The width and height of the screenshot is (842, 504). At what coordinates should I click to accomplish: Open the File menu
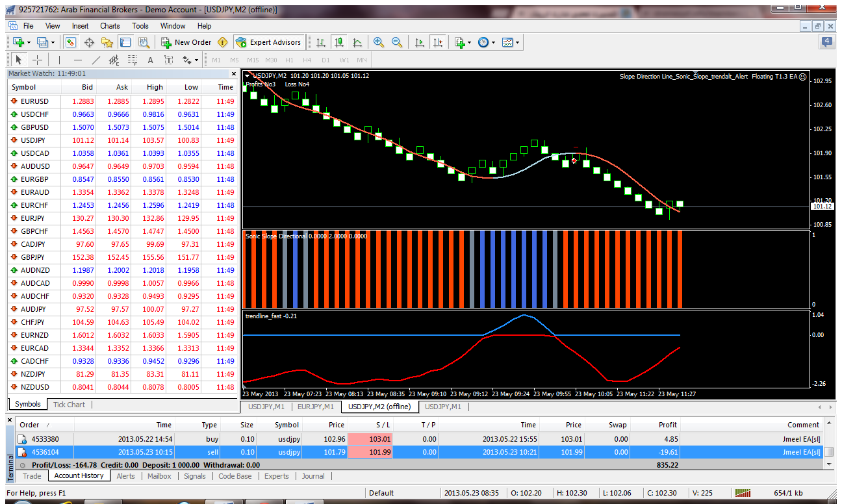[x=29, y=26]
